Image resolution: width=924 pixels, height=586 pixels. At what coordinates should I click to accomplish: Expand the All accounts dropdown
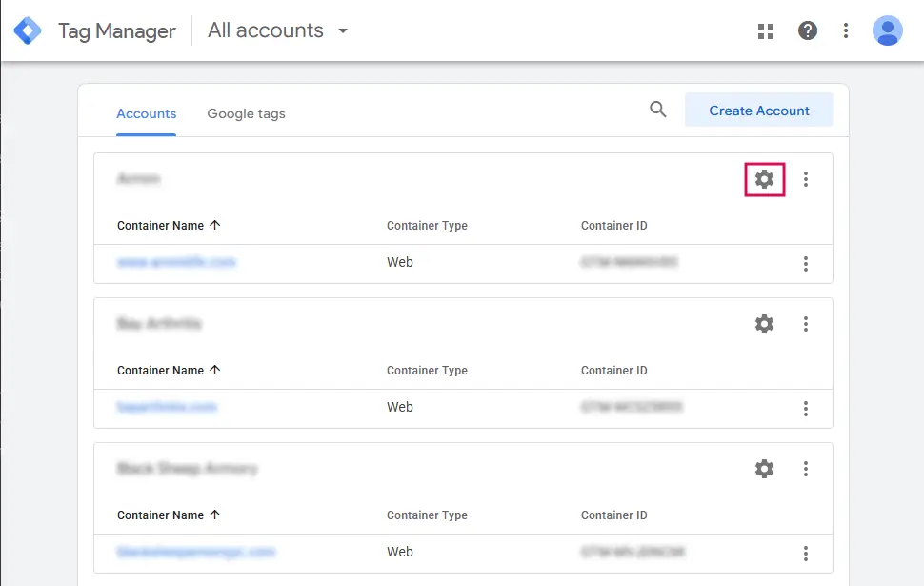(x=277, y=30)
